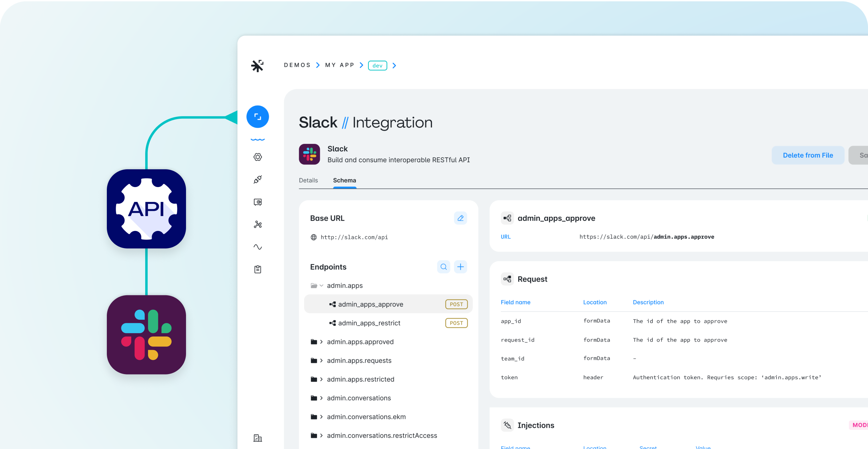Open the vault safe sidebar icon

[258, 202]
